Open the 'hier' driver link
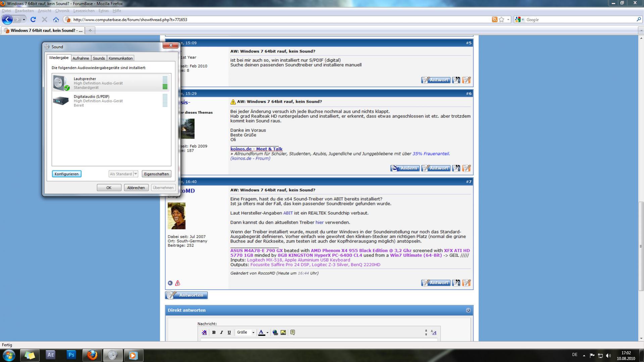644x362 pixels. click(319, 222)
